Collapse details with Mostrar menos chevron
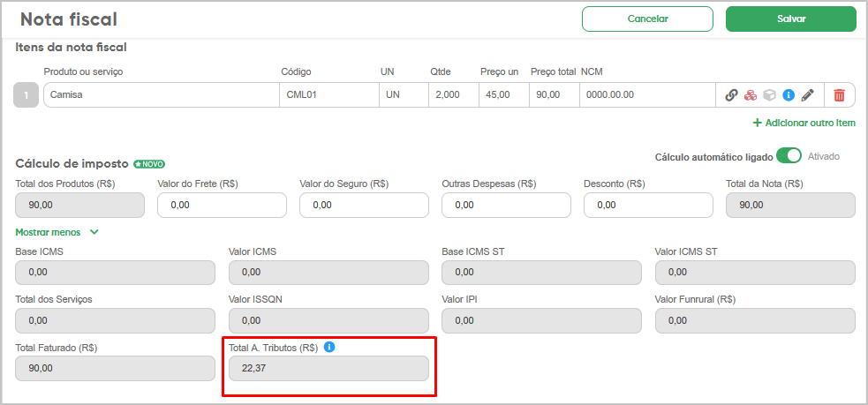Viewport: 868px width, 405px height. pyautogui.click(x=94, y=232)
